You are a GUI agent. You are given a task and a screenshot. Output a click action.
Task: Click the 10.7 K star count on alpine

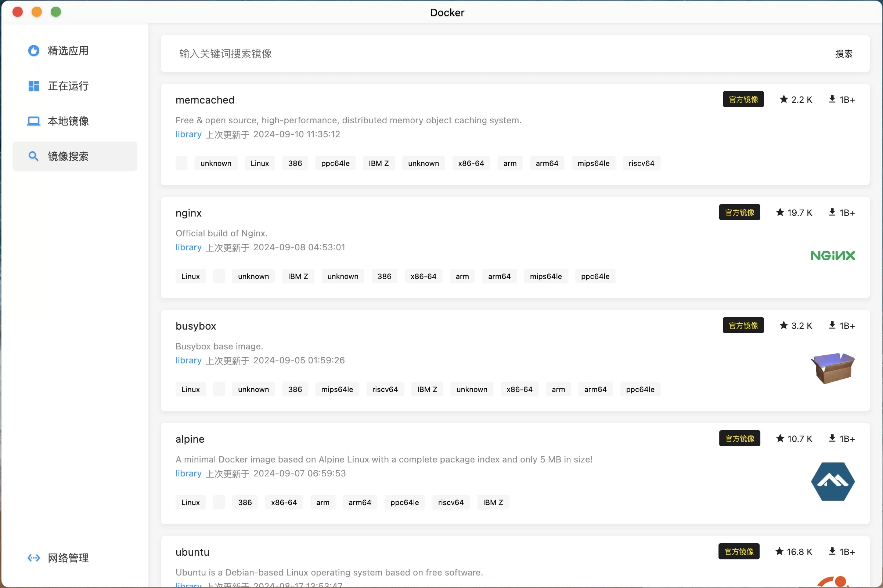(799, 439)
